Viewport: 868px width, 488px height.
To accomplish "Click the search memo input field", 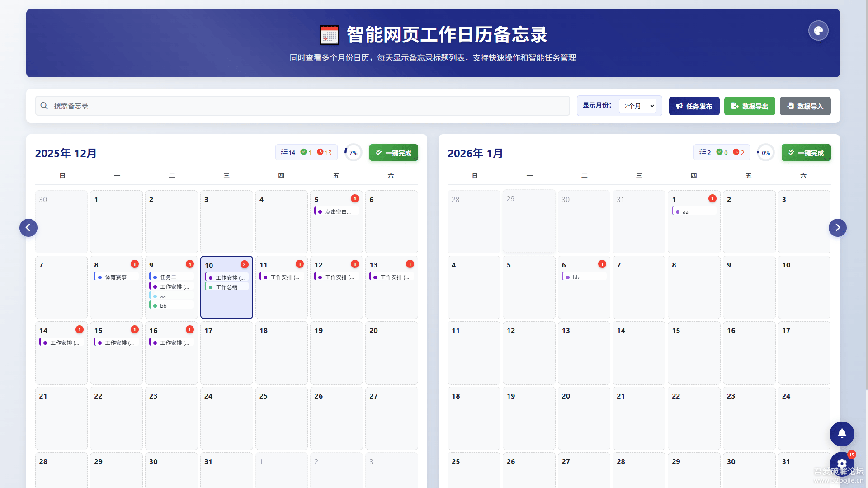I will pos(302,106).
